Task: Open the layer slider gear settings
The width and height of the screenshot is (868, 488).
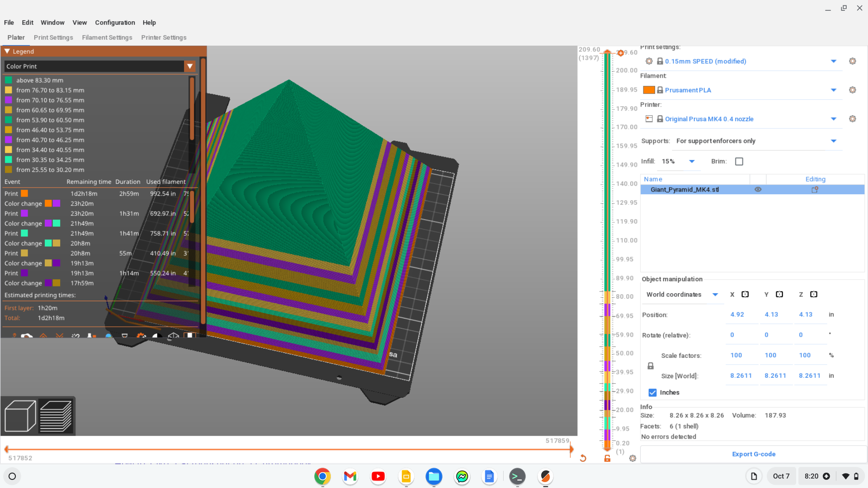Action: point(632,458)
